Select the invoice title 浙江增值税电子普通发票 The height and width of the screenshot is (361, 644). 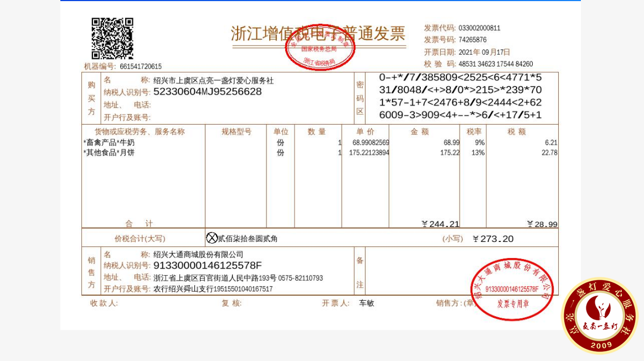(318, 34)
